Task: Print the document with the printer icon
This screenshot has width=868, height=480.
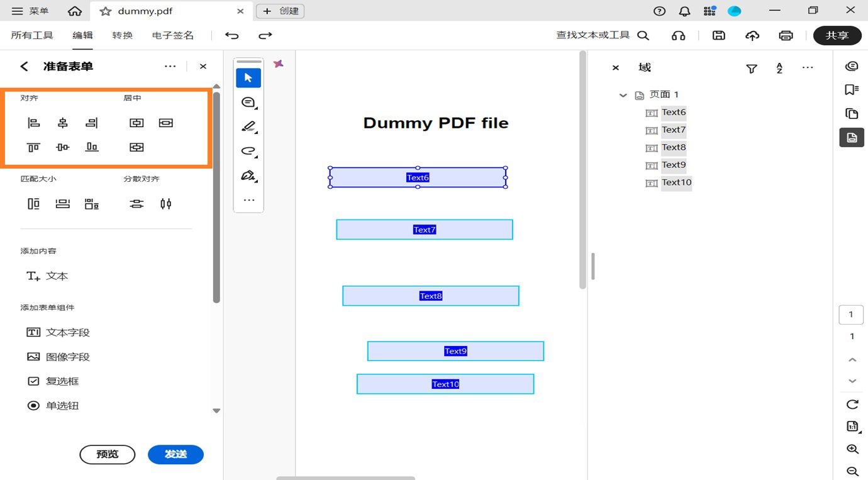Action: [786, 35]
